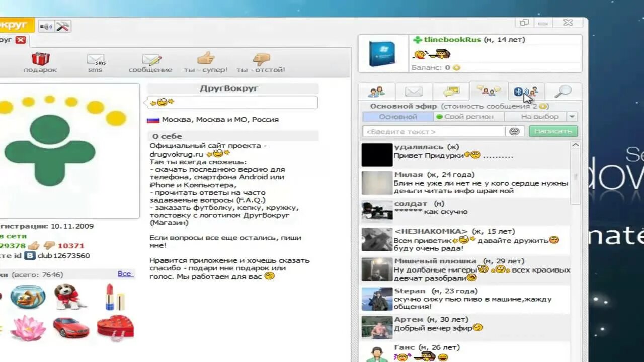Image resolution: width=644 pixels, height=362 pixels.
Task: Open Артем user's avatar
Action: coord(377,327)
